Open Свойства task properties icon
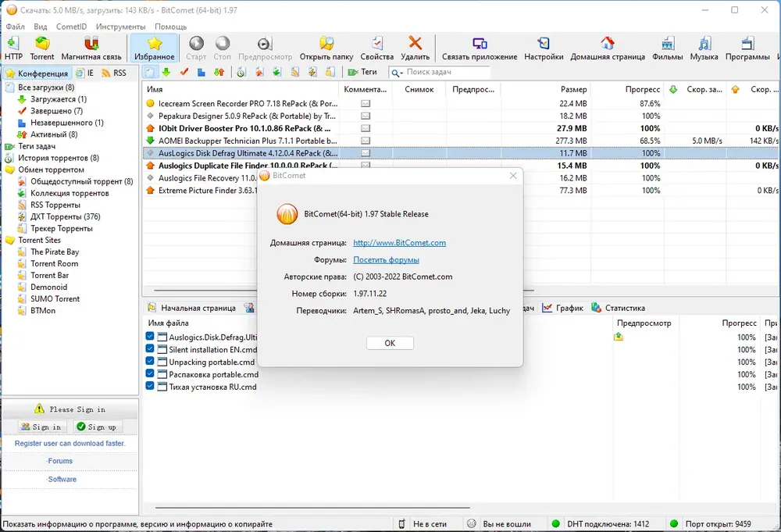The width and height of the screenshot is (781, 532). [x=377, y=48]
